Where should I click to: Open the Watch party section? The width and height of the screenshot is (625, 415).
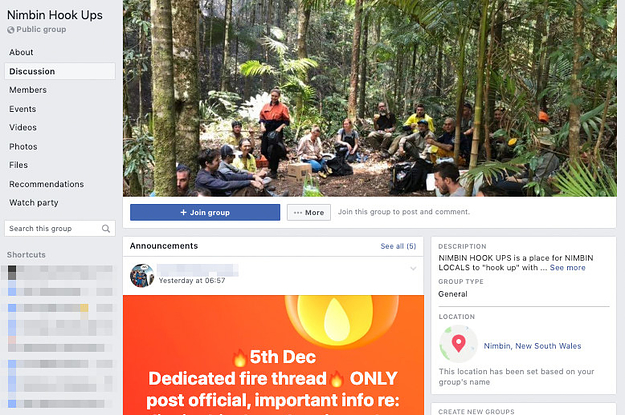[x=34, y=203]
